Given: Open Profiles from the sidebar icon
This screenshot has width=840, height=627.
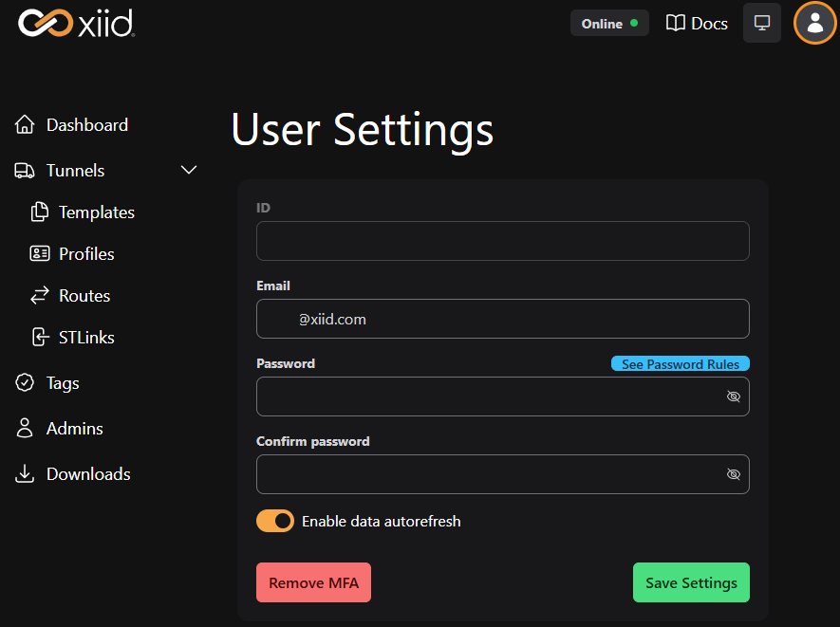Looking at the screenshot, I should click(x=37, y=253).
